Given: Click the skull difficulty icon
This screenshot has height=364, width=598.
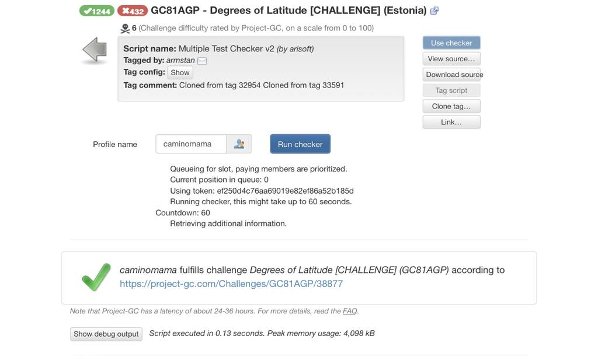Looking at the screenshot, I should tap(125, 29).
